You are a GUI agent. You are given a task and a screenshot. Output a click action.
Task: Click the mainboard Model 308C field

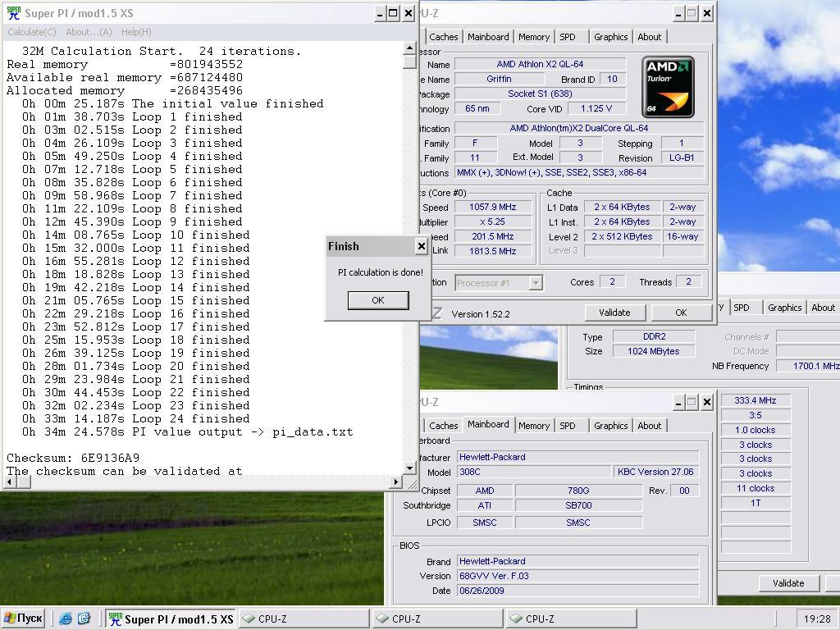click(533, 472)
